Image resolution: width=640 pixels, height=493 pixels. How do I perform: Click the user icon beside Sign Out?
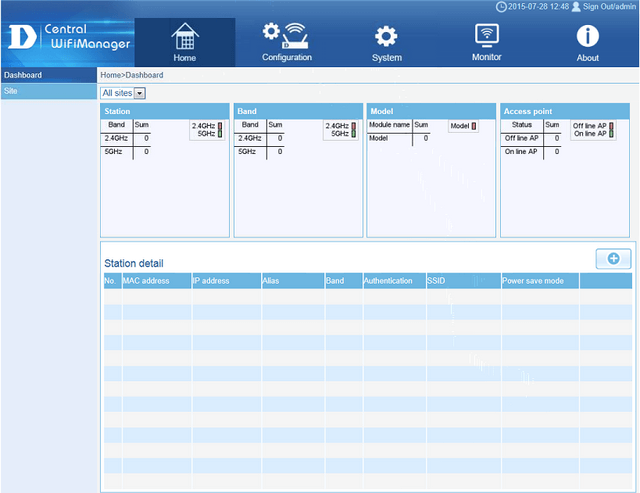pos(575,7)
